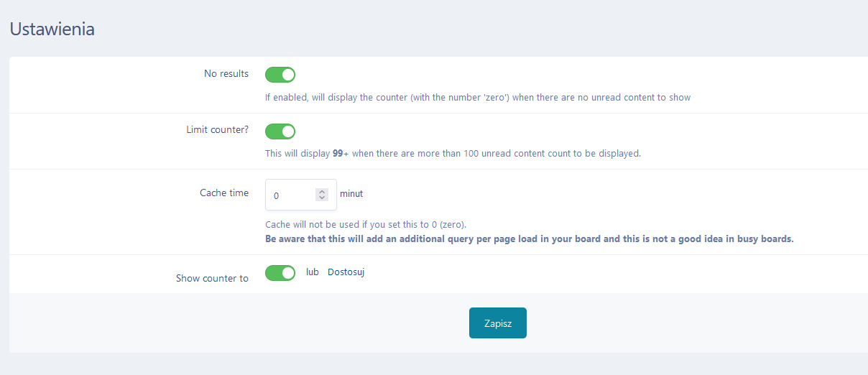Click the bold 99+ text

tap(341, 153)
